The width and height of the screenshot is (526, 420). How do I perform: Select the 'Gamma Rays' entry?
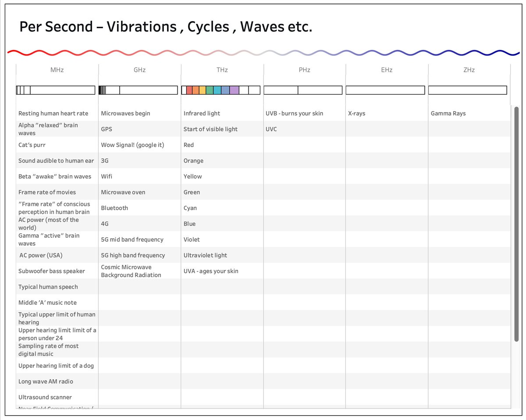point(448,113)
